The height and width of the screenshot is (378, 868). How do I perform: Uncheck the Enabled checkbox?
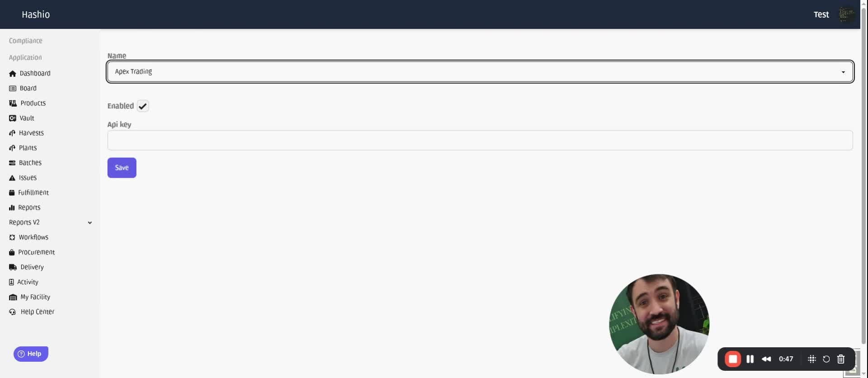(x=143, y=106)
